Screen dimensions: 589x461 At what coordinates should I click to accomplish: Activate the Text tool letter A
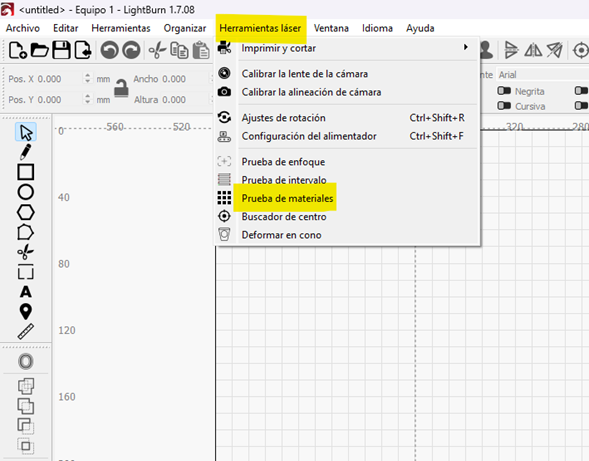26,292
